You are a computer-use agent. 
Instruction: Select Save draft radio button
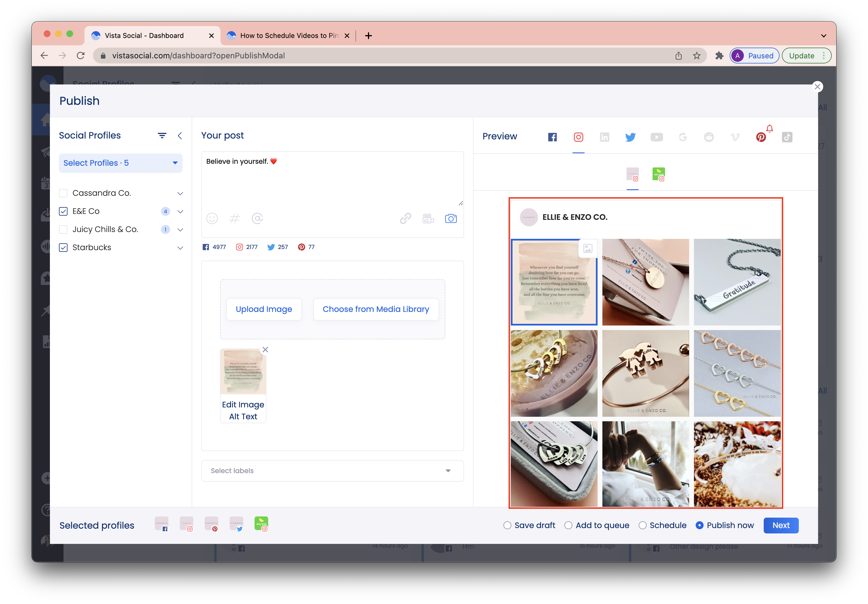click(507, 526)
